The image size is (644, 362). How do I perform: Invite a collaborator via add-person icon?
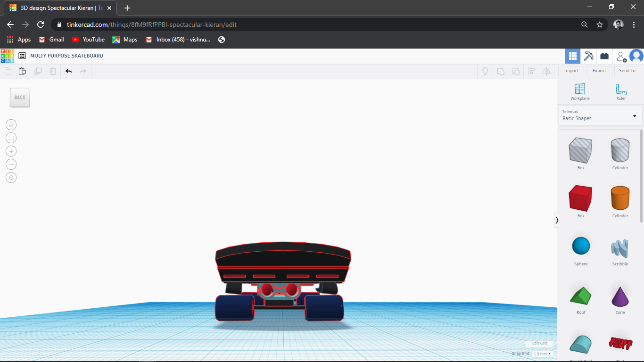tap(621, 57)
